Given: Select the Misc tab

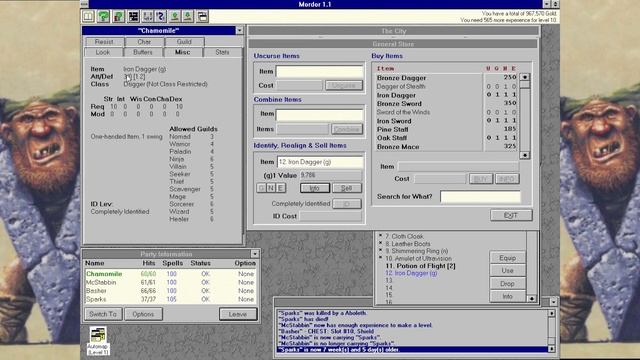Looking at the screenshot, I should (182, 52).
